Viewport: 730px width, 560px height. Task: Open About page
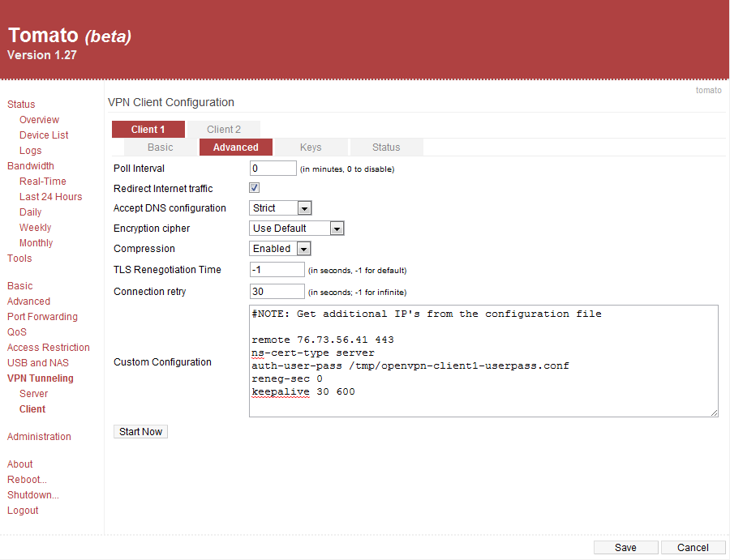pyautogui.click(x=19, y=464)
